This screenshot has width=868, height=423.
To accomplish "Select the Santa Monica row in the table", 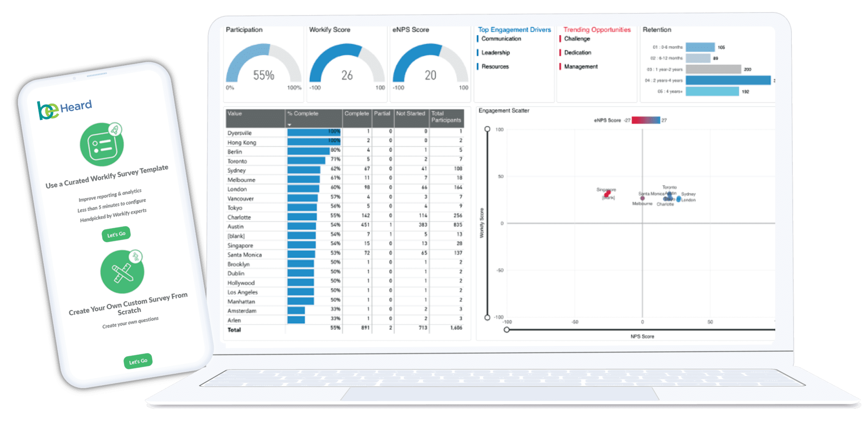I will (x=345, y=254).
